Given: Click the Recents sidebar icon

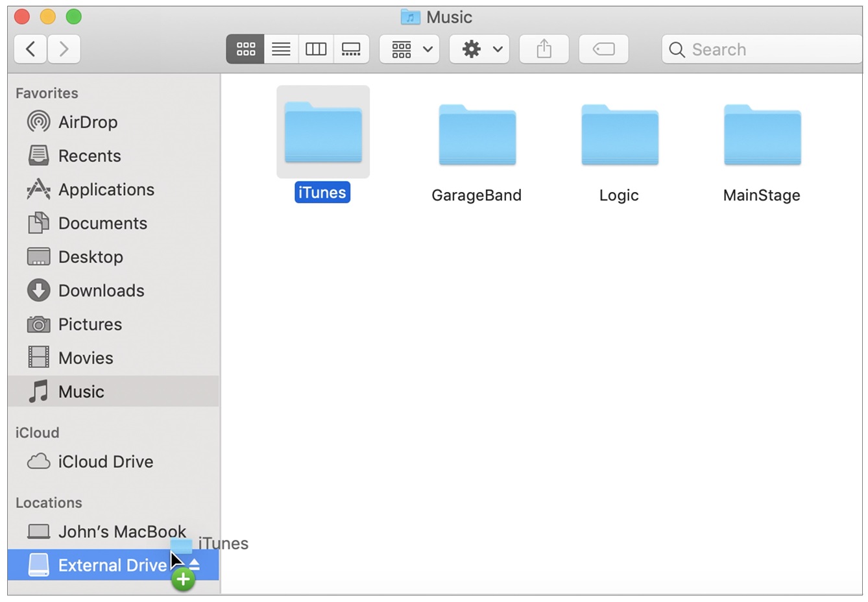Looking at the screenshot, I should point(38,156).
